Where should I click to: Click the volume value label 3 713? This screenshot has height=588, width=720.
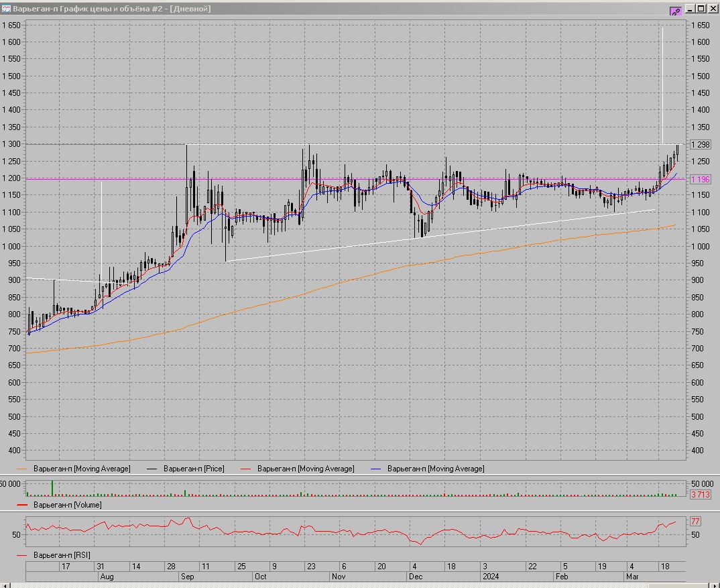[x=701, y=494]
